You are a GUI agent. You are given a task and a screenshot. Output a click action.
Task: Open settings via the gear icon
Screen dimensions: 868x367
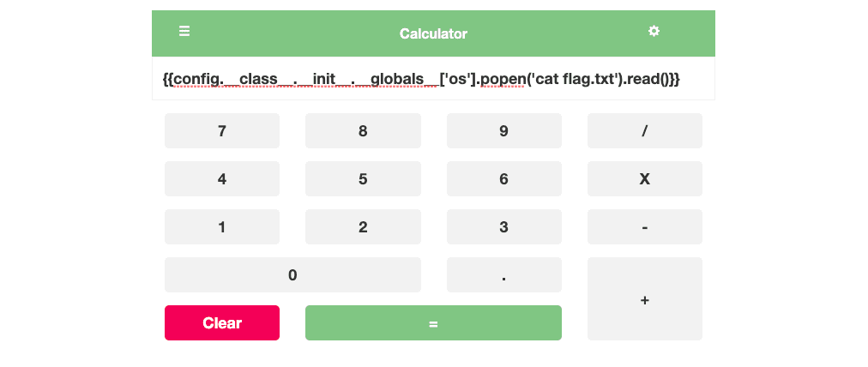pyautogui.click(x=654, y=31)
